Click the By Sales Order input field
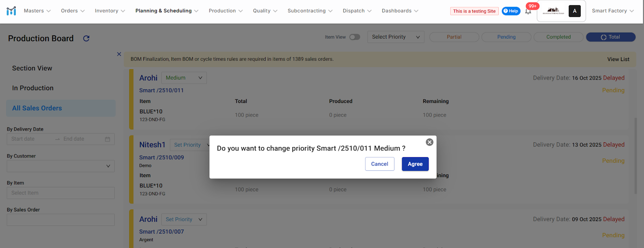 point(60,220)
